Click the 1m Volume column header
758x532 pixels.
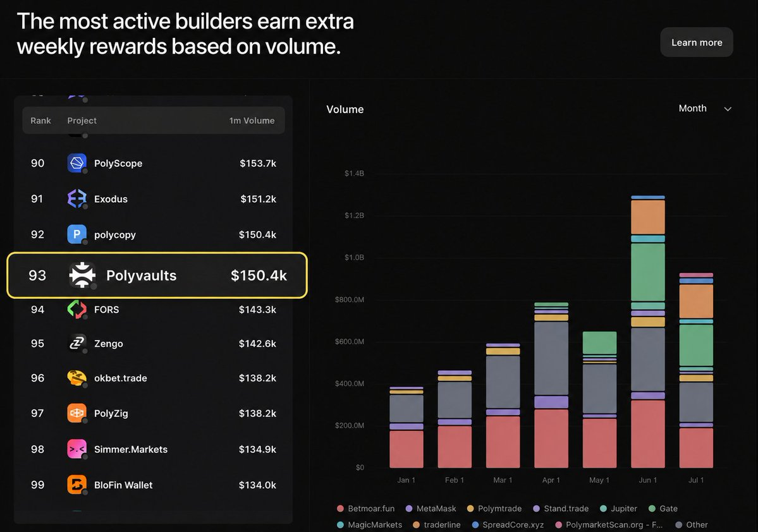pos(252,121)
